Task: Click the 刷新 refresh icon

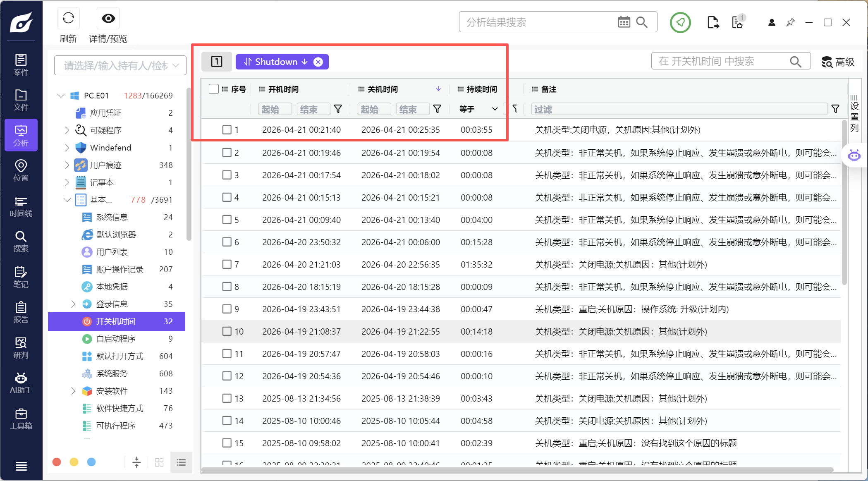Action: (68, 18)
